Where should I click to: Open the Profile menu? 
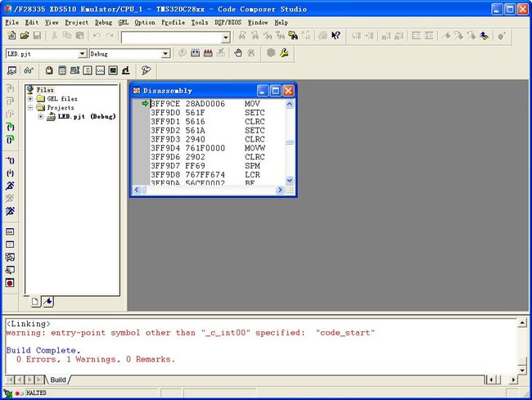point(173,22)
